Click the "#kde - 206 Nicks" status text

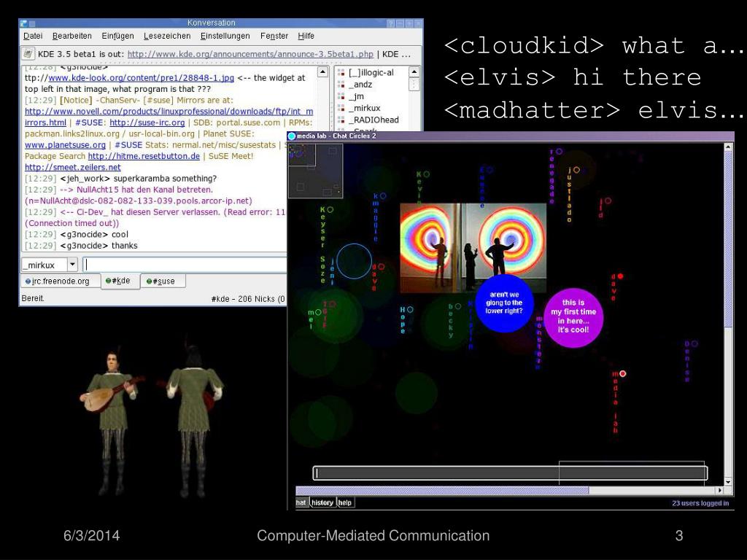click(248, 299)
